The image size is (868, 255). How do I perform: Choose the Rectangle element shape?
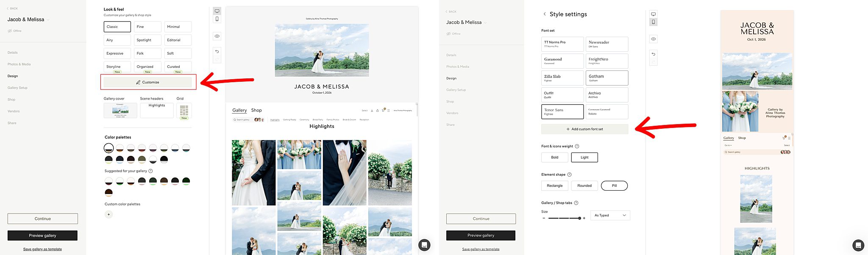coord(555,186)
